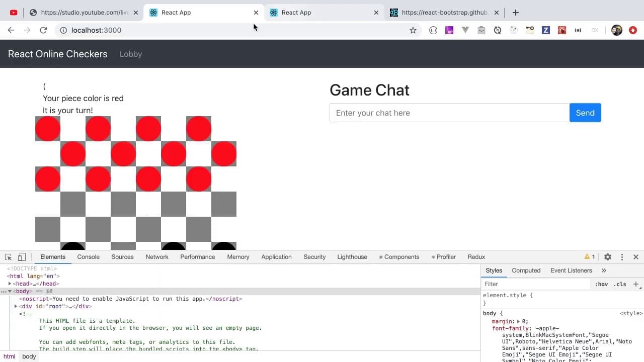Image resolution: width=644 pixels, height=362 pixels.
Task: Open DevTools settings gear
Action: (x=608, y=257)
